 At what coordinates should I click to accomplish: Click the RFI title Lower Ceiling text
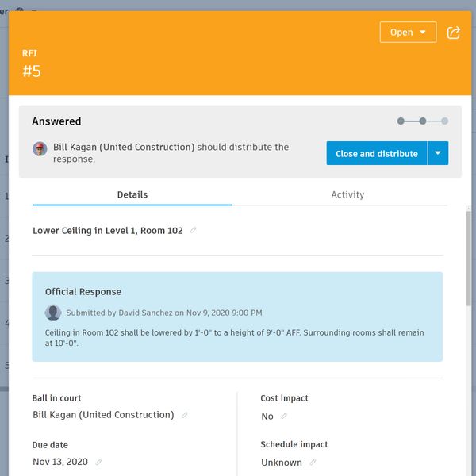click(108, 231)
